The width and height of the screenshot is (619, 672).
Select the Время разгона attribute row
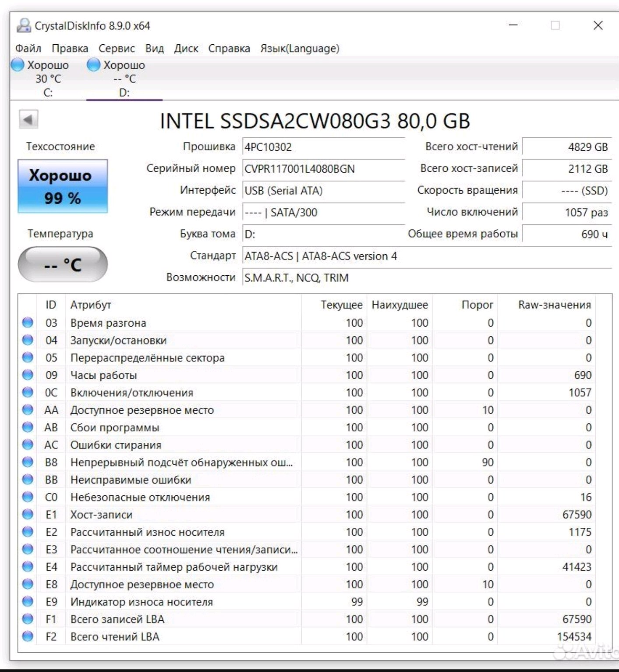(x=308, y=323)
